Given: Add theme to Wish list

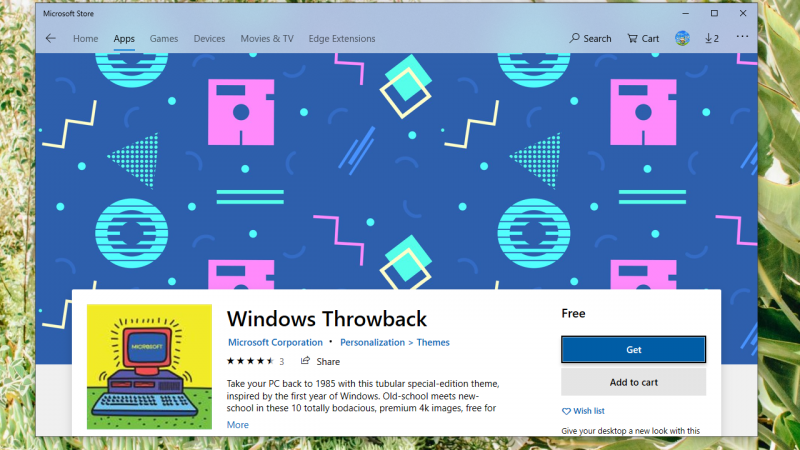Looking at the screenshot, I should [583, 411].
